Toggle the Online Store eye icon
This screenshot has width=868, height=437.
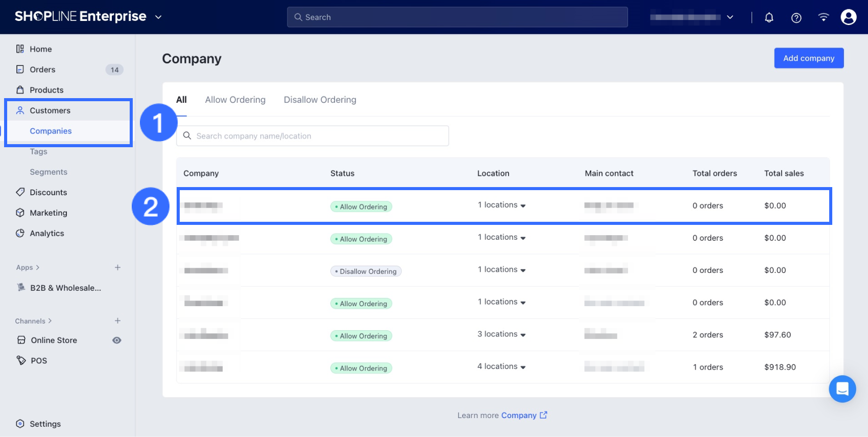[117, 340]
